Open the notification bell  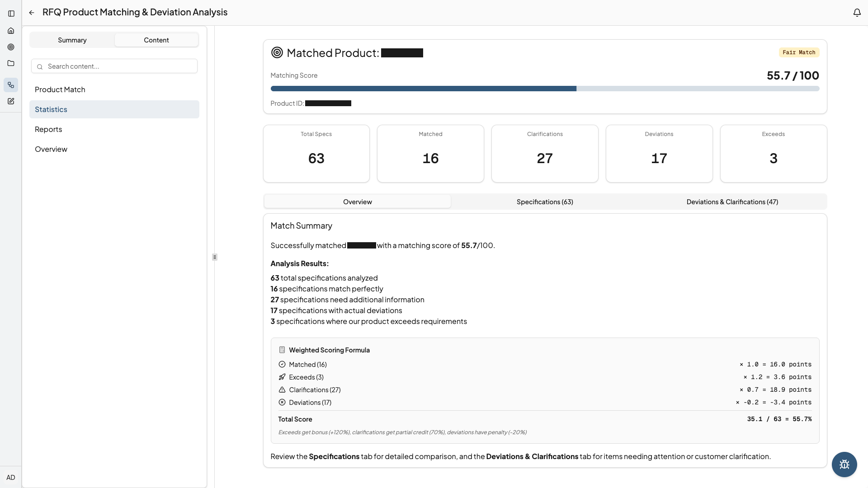[x=857, y=12]
